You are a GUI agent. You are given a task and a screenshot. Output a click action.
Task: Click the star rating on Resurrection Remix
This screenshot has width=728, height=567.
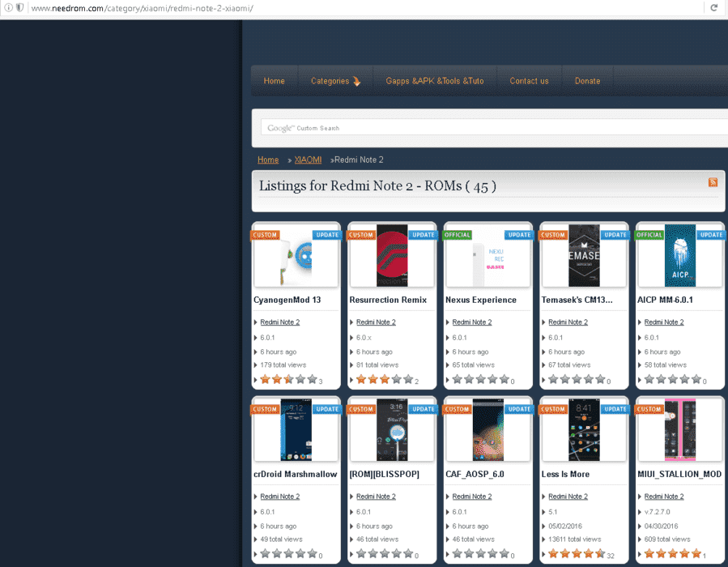pyautogui.click(x=385, y=379)
